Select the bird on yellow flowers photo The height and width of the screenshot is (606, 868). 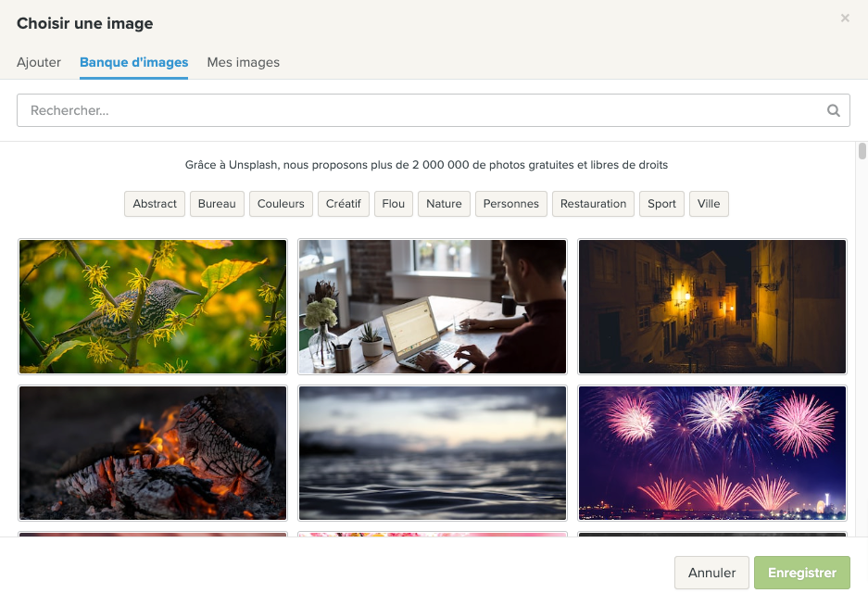coord(153,307)
